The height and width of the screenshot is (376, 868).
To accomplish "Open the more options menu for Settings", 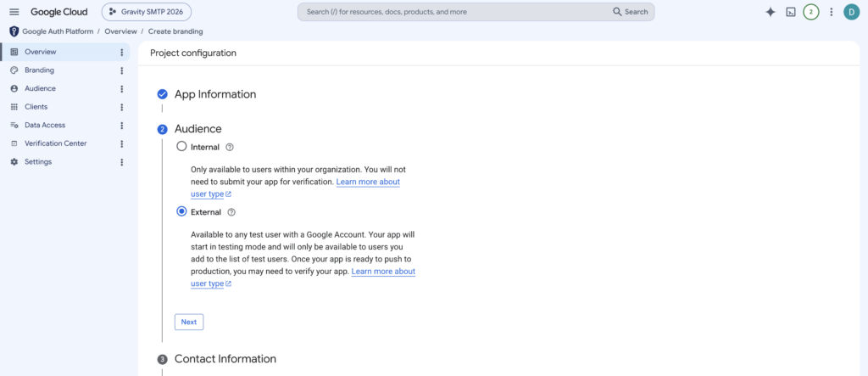I will (122, 162).
